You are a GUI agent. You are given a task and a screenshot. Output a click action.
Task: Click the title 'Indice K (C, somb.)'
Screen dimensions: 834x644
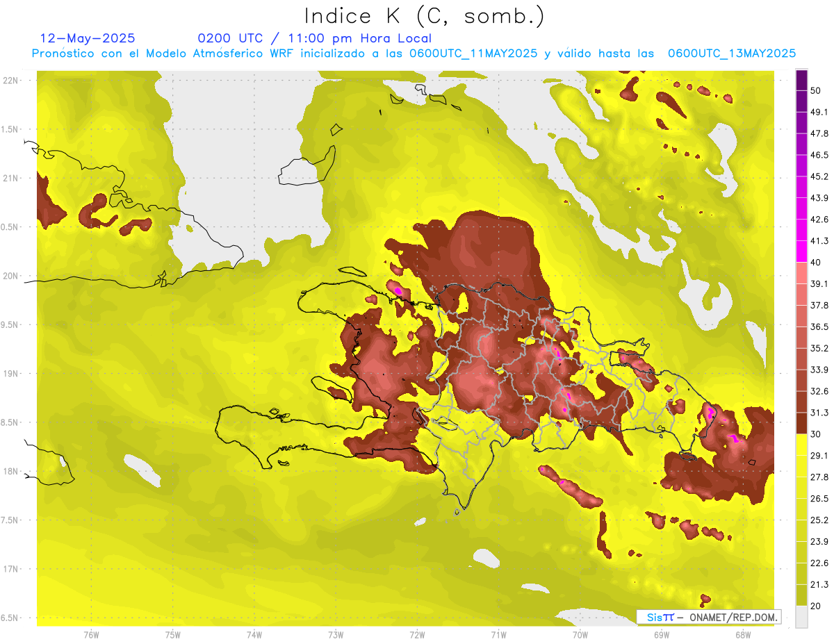[425, 16]
